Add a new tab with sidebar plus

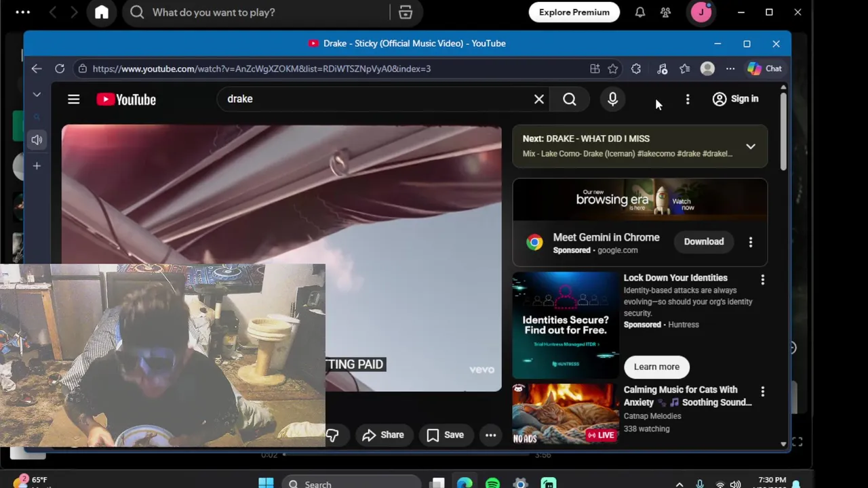37,166
